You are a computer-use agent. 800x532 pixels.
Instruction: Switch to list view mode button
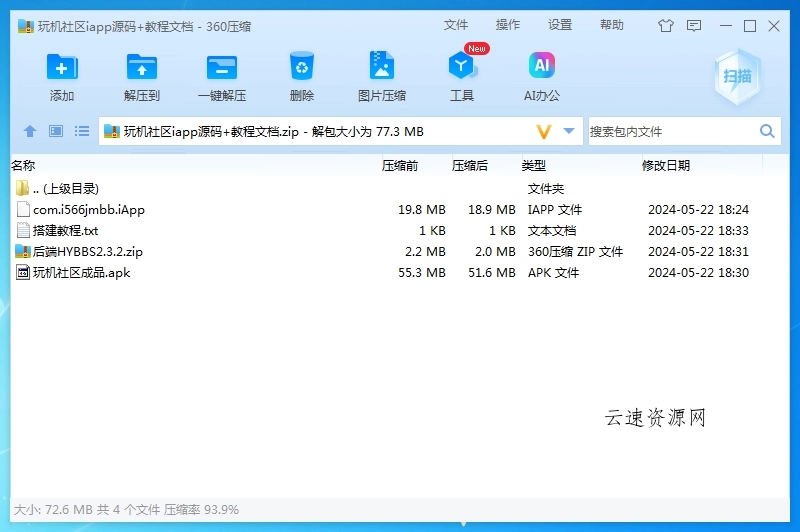point(82,131)
